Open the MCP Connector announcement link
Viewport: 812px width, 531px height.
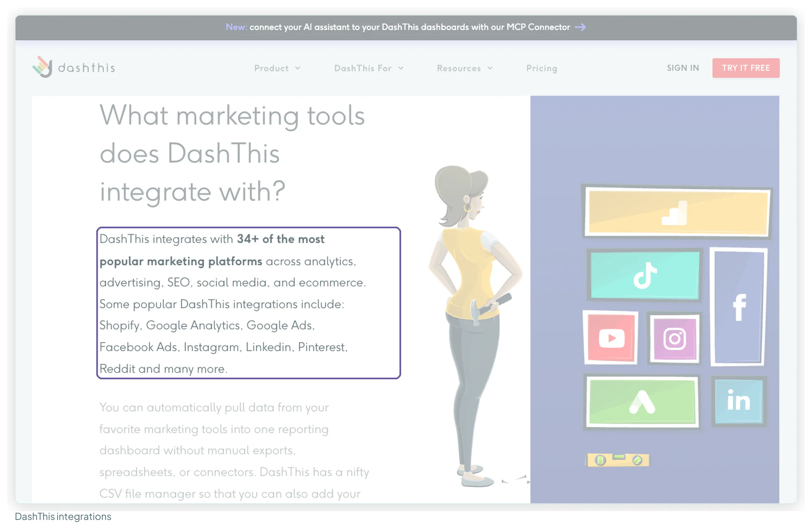[x=406, y=27]
